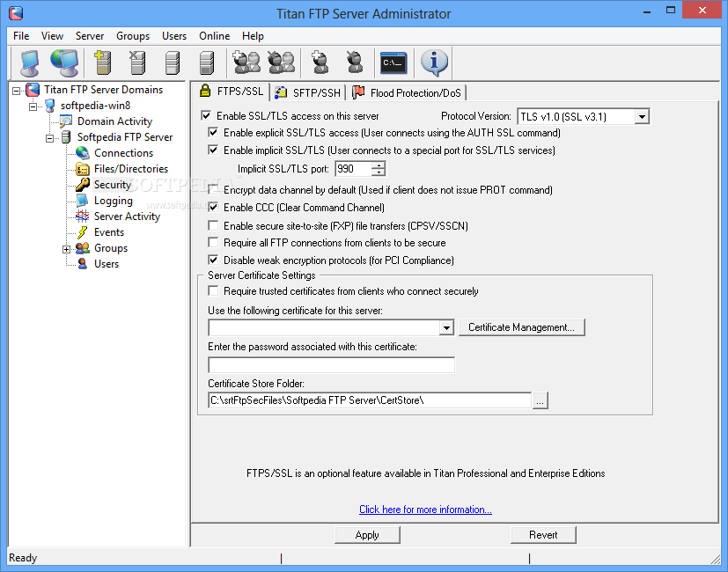This screenshot has height=572, width=728.
Task: Check Enable secure site-to-site FXP transfers
Action: pos(213,225)
